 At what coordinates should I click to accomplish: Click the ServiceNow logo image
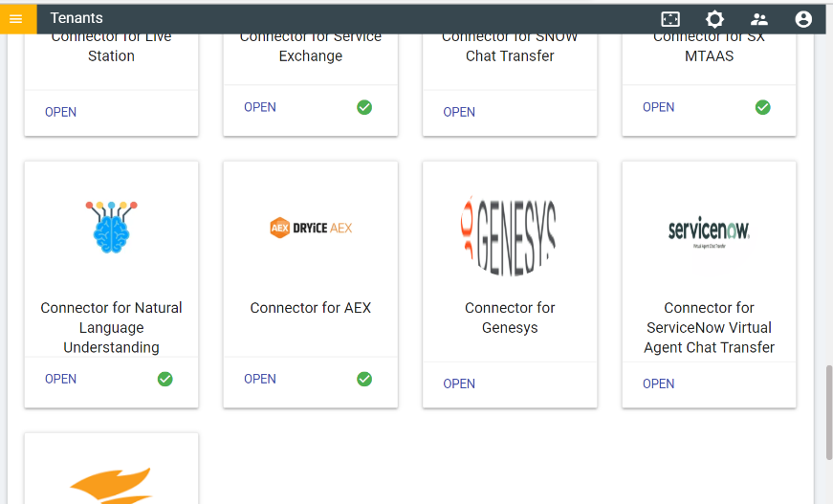[x=709, y=231]
